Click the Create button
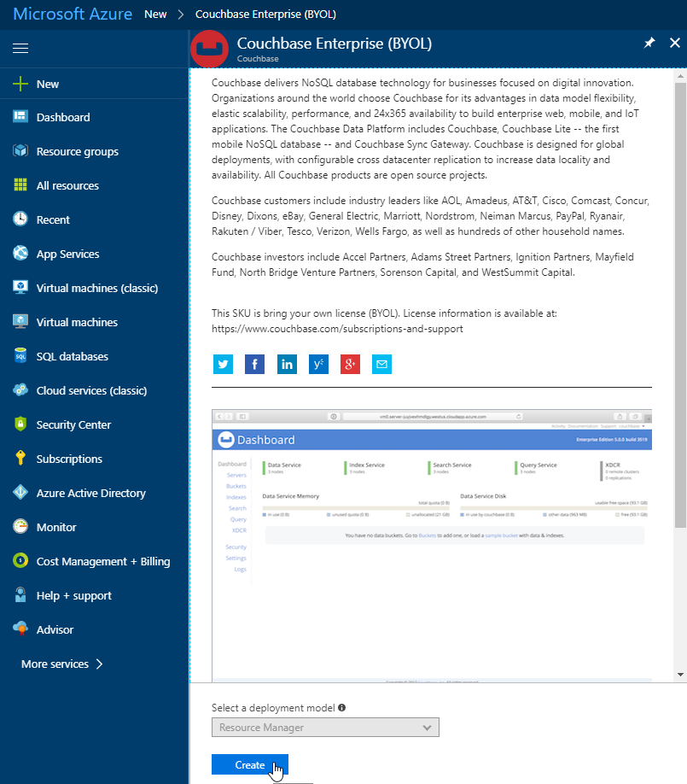Viewport: 687px width, 784px height. click(x=250, y=764)
